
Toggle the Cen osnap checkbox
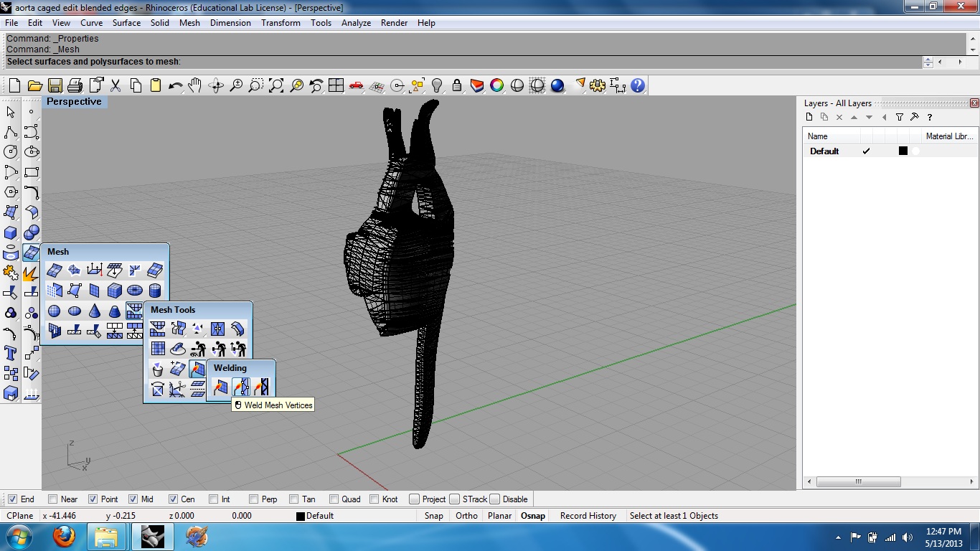(x=173, y=499)
